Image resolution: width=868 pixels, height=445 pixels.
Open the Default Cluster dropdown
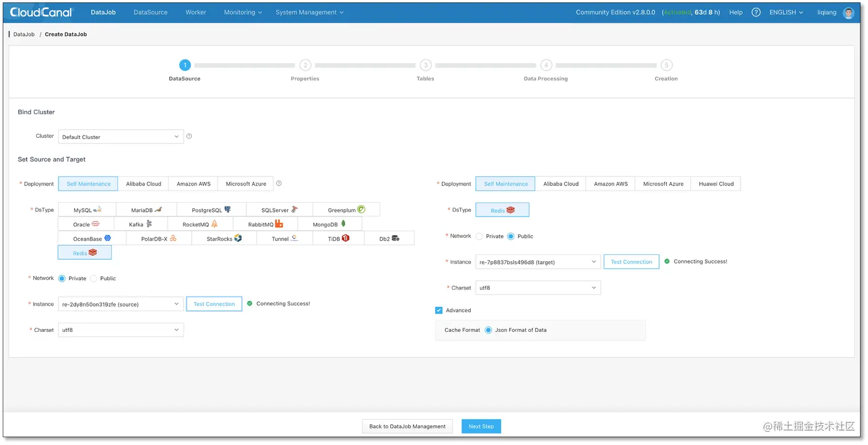(x=121, y=137)
